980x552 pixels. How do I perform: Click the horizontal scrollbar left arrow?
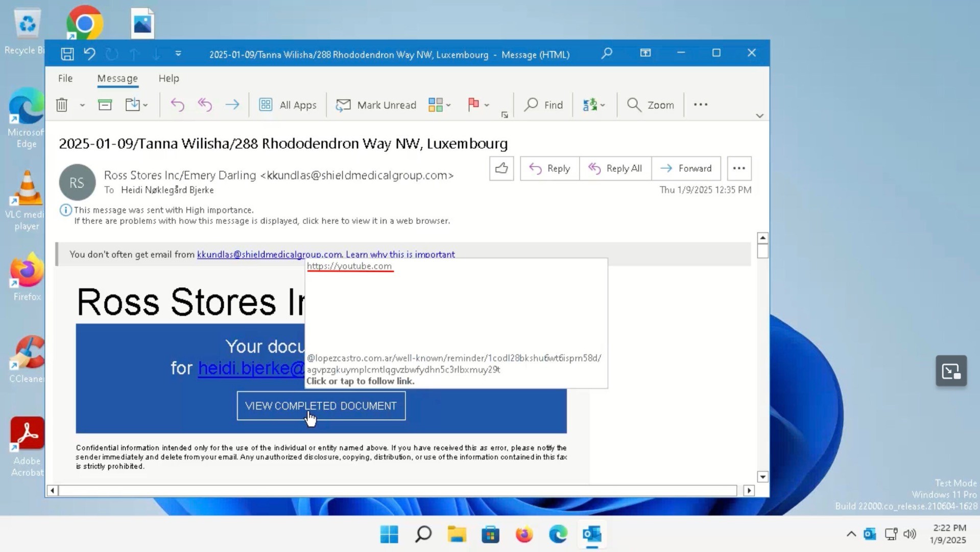52,491
